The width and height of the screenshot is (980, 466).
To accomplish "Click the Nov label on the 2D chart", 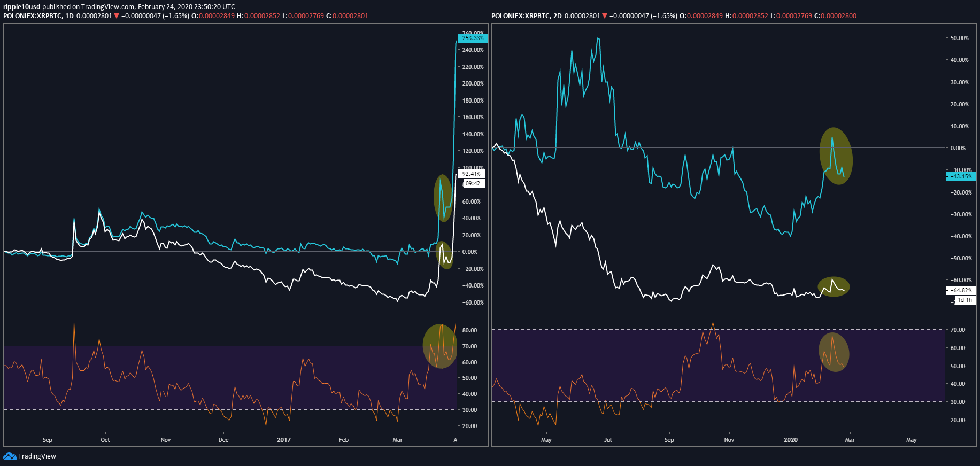I will (x=729, y=440).
